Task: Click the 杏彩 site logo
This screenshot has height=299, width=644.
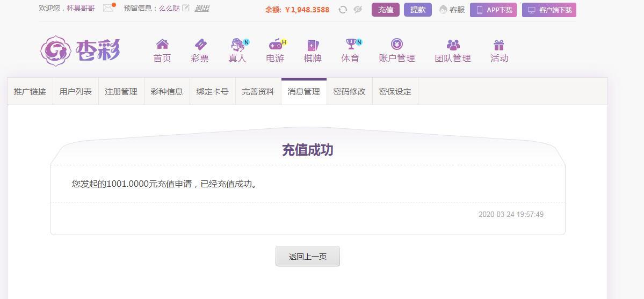Action: tap(80, 51)
